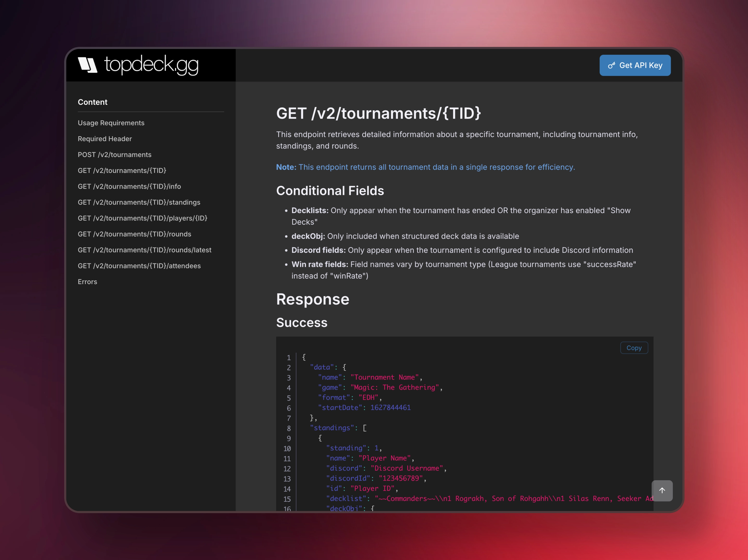748x560 pixels.
Task: Go to {TID}/rounds endpoint section
Action: click(134, 234)
